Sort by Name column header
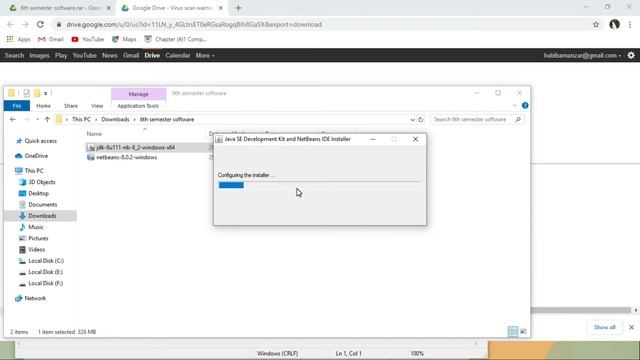 [94, 134]
